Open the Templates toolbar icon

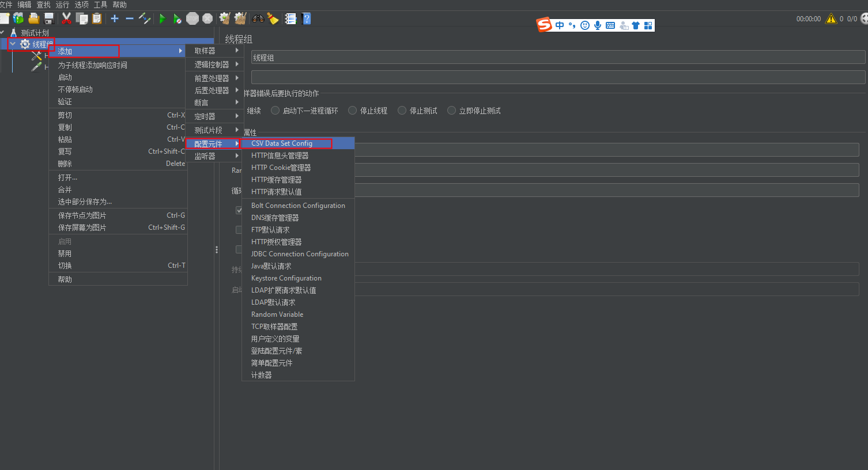tap(18, 18)
